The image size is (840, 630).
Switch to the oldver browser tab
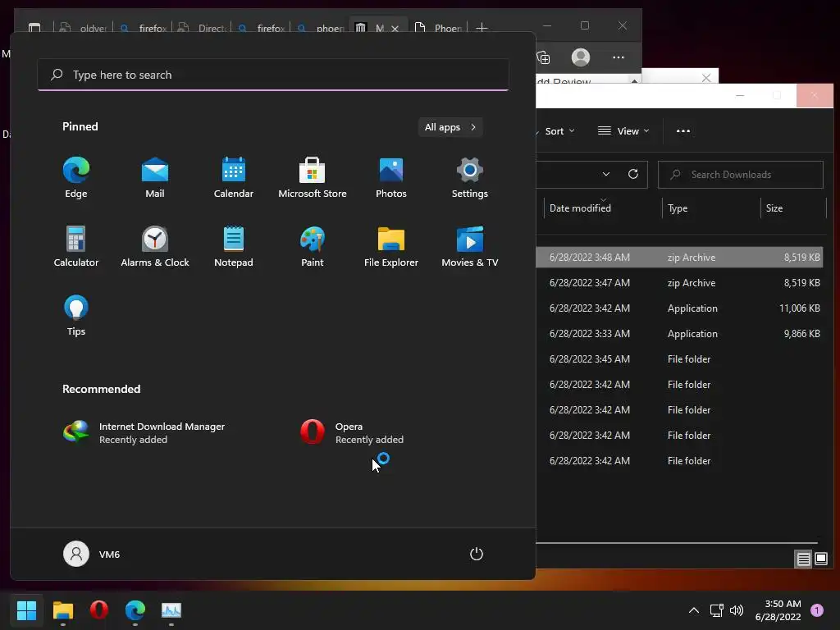(83, 28)
